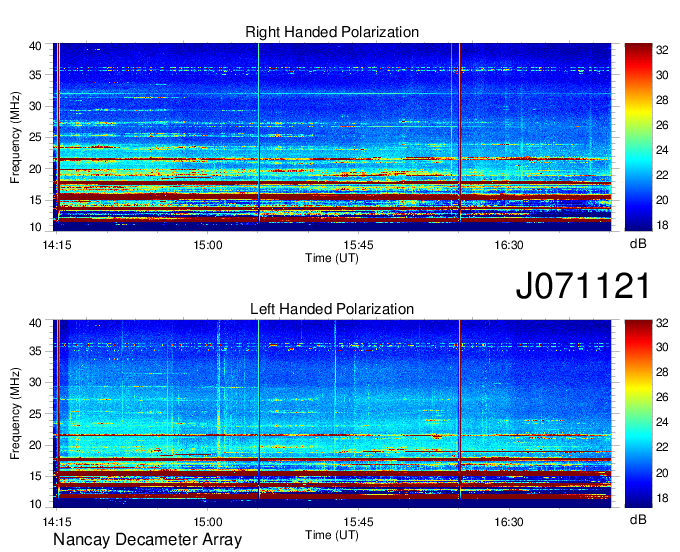Click the 10 MHz tick on top plot
The image size is (680, 552).
click(35, 227)
